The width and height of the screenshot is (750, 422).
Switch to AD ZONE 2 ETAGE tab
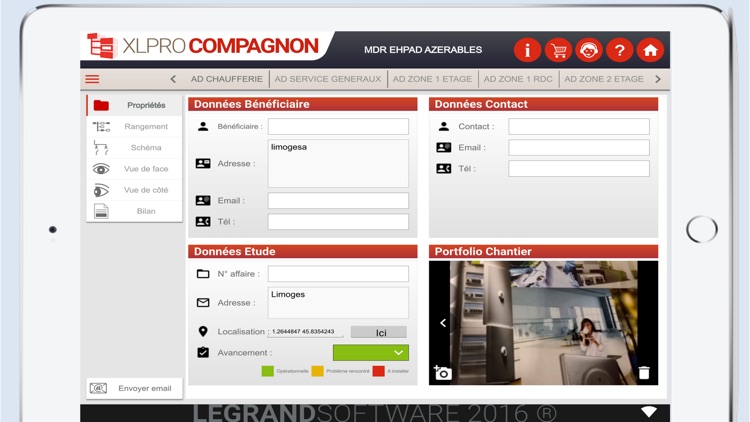tap(604, 79)
